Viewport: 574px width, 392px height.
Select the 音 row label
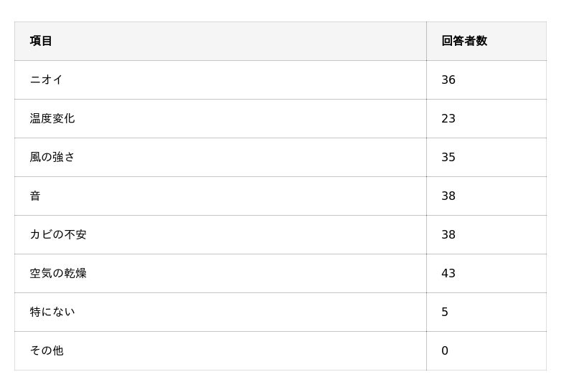pos(35,196)
